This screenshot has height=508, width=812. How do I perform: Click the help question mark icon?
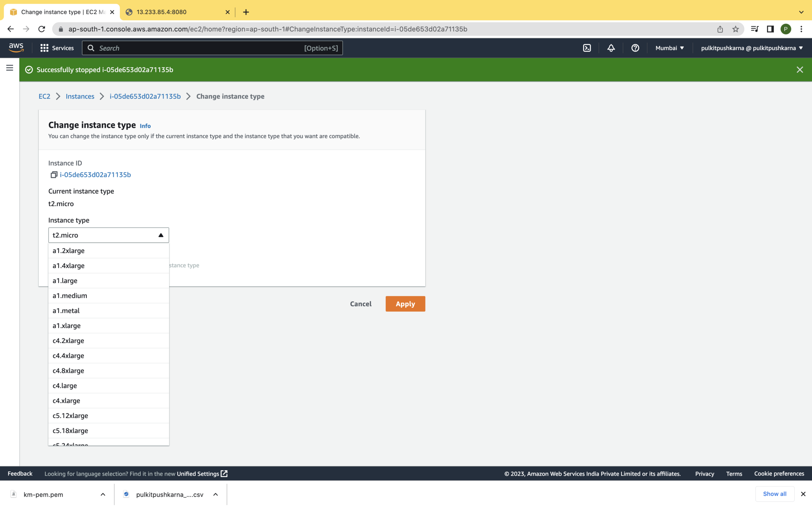[x=635, y=48]
